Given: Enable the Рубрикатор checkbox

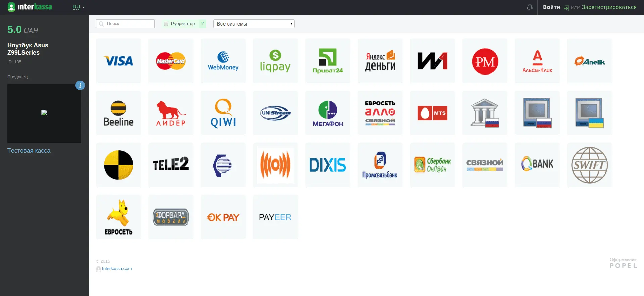Looking at the screenshot, I should pos(166,24).
